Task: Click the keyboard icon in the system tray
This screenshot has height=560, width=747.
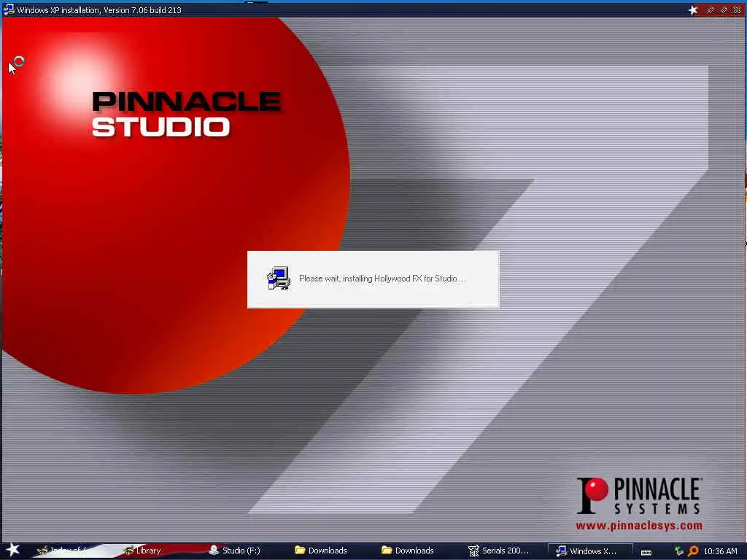Action: tap(646, 552)
